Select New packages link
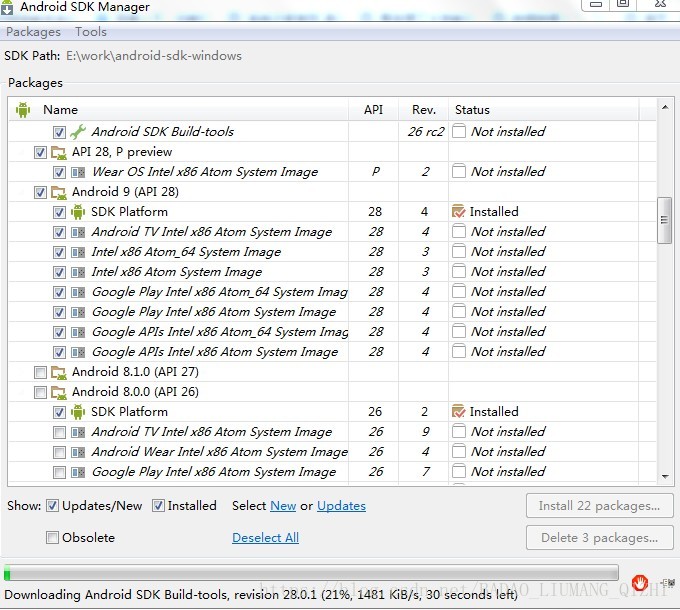Screen dimensions: 680x610 (283, 506)
